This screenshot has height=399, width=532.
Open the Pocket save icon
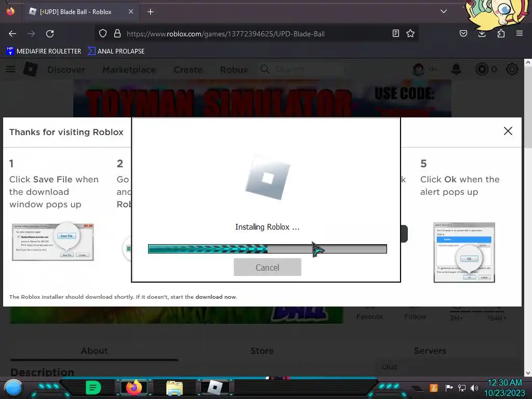(463, 34)
